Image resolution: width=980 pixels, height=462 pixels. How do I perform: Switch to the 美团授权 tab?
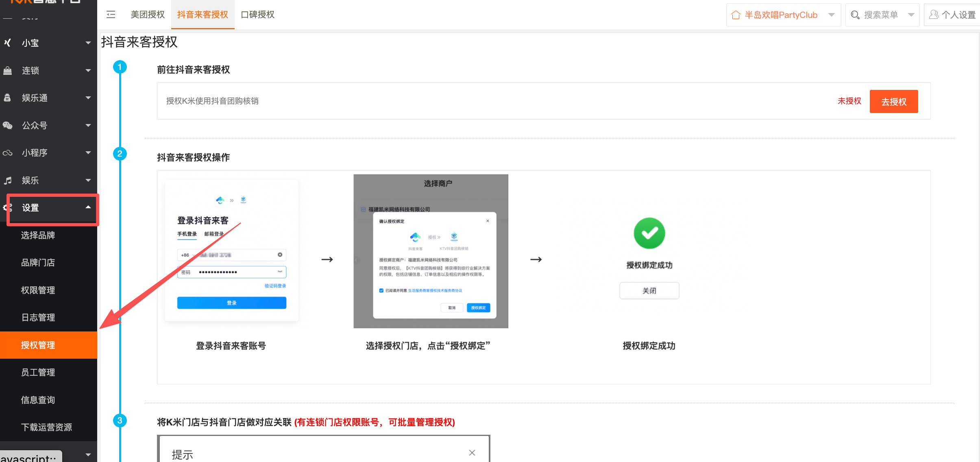[147, 14]
